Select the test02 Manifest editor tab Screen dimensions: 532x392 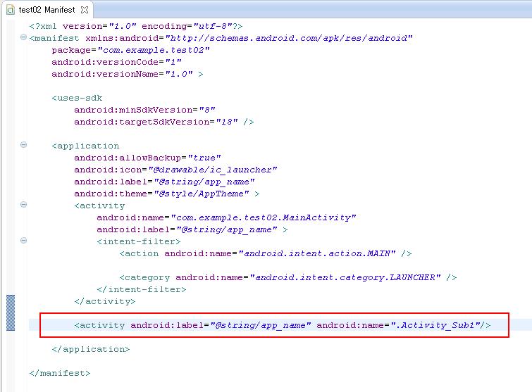pyautogui.click(x=47, y=10)
